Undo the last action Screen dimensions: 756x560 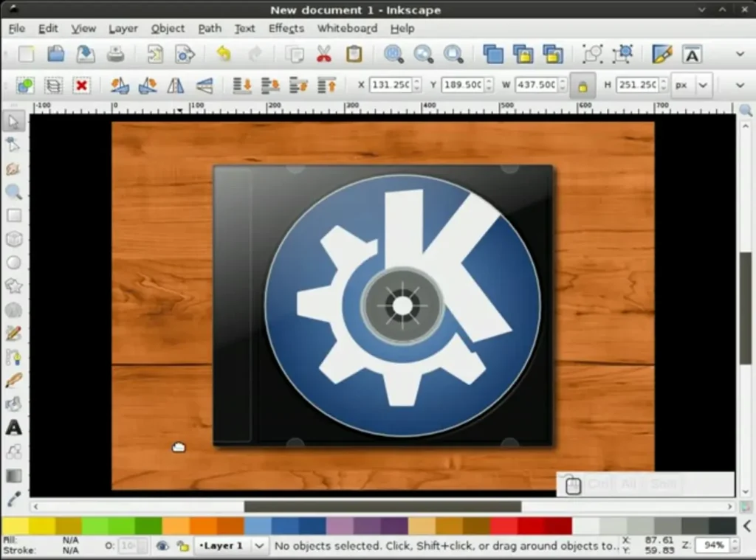223,54
